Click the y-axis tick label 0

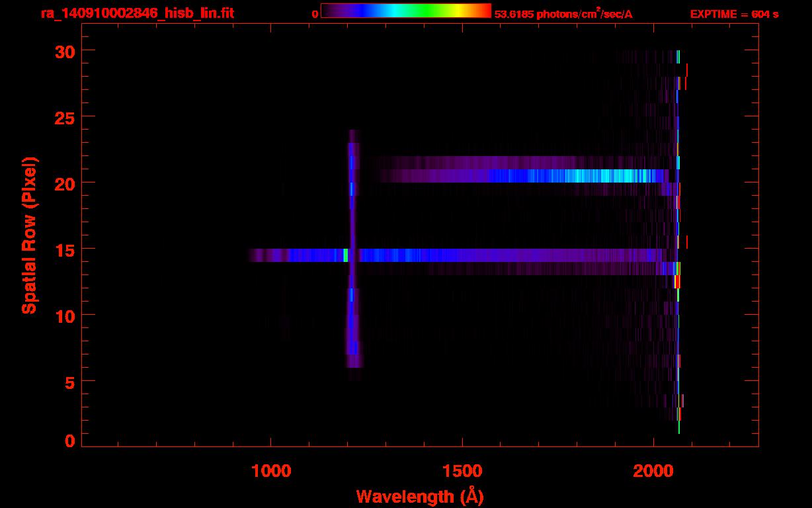point(69,441)
